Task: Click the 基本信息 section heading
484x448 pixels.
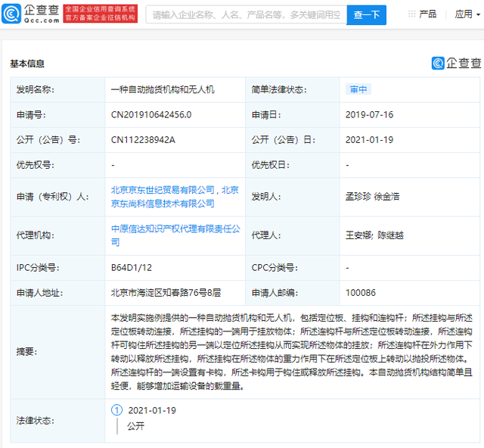Action: [27, 64]
